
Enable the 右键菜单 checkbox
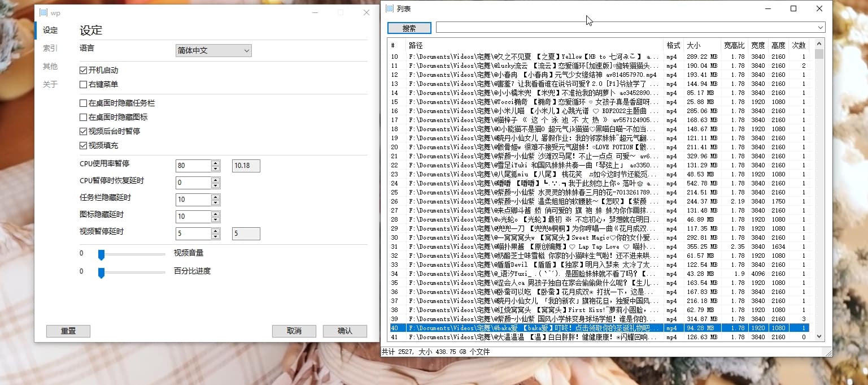pos(84,85)
